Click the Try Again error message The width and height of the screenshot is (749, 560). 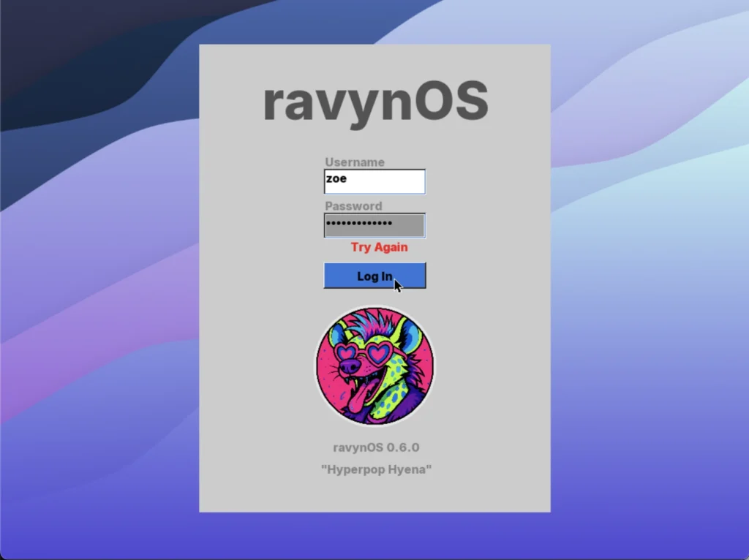pos(378,247)
